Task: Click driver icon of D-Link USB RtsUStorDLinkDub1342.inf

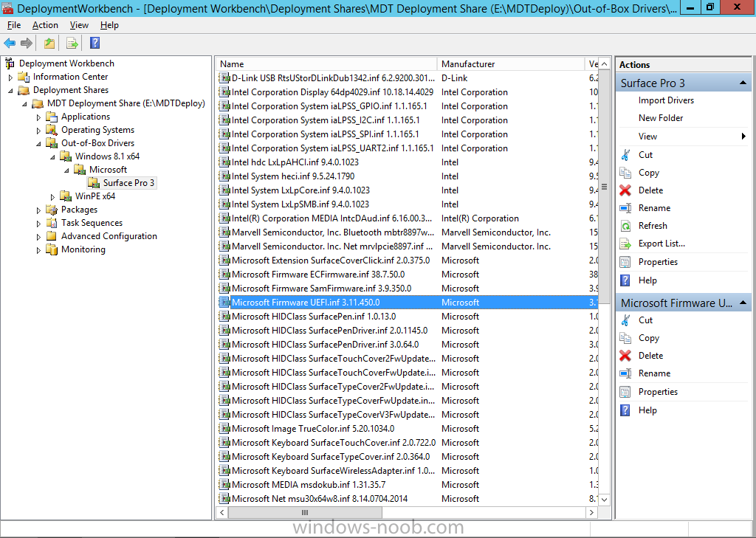Action: pos(224,78)
